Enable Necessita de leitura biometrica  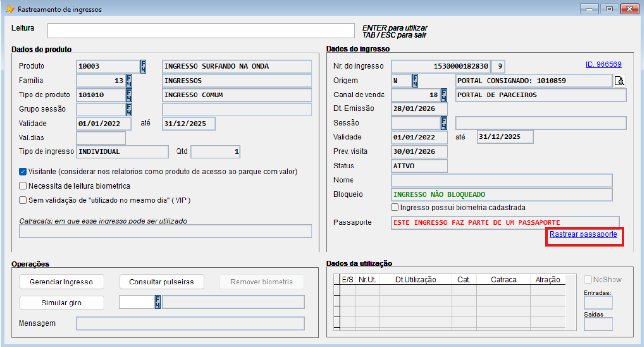pyautogui.click(x=22, y=186)
